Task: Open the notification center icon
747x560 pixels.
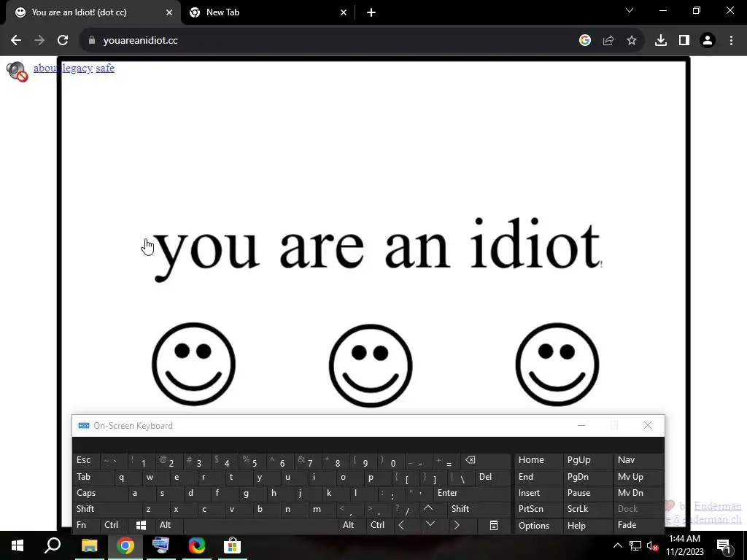Action: point(724,546)
